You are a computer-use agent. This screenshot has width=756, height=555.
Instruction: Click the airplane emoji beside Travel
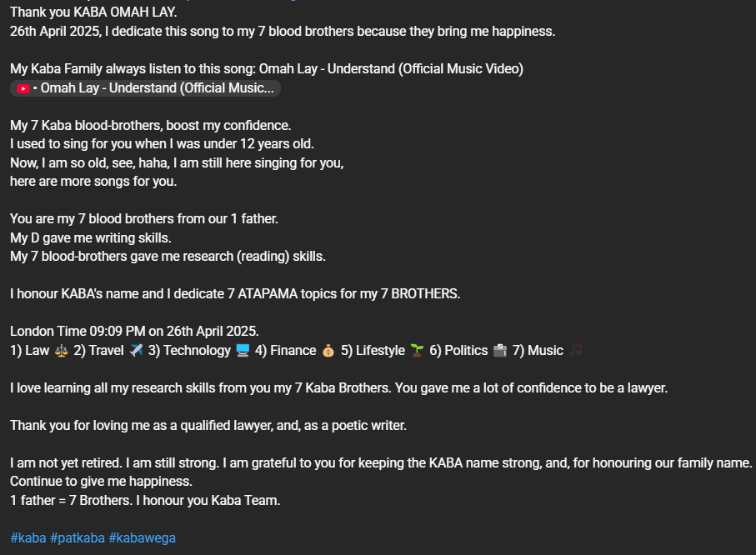[x=136, y=351]
